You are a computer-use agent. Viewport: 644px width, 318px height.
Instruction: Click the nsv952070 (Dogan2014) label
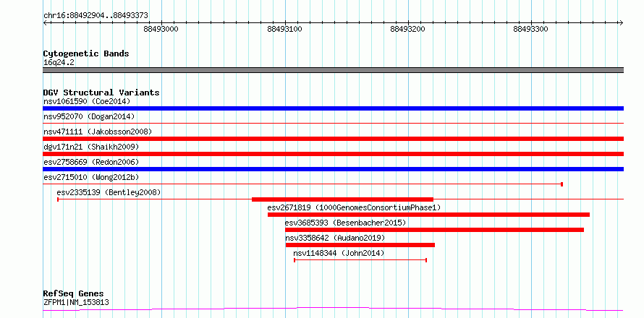tap(89, 116)
